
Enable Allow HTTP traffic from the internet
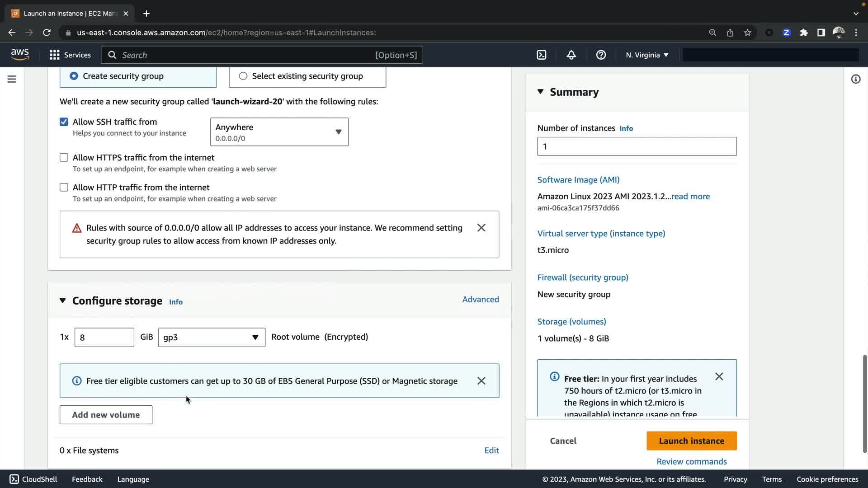(64, 188)
